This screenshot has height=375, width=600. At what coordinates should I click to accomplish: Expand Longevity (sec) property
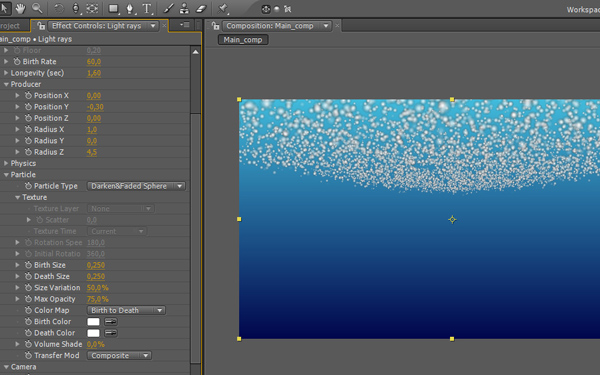6,73
